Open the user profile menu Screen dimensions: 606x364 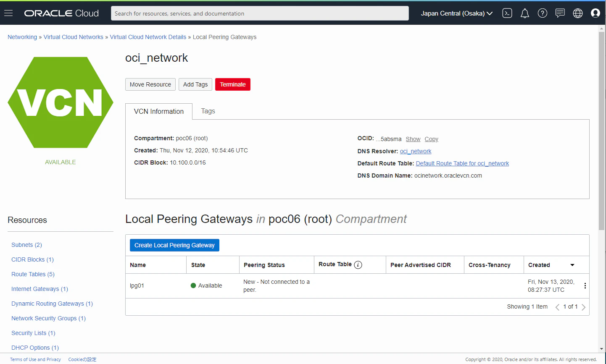pyautogui.click(x=595, y=13)
